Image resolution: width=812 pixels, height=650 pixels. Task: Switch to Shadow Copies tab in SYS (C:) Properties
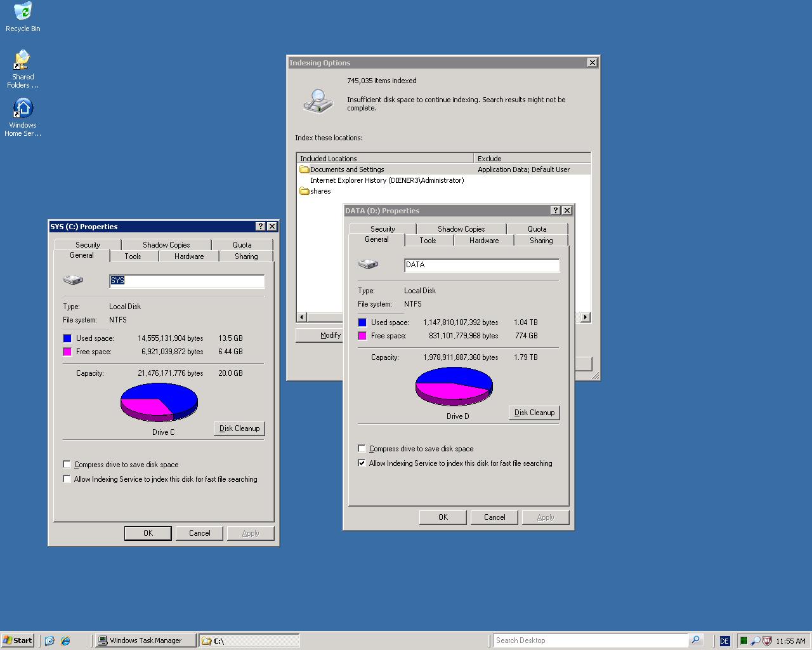[x=166, y=245]
